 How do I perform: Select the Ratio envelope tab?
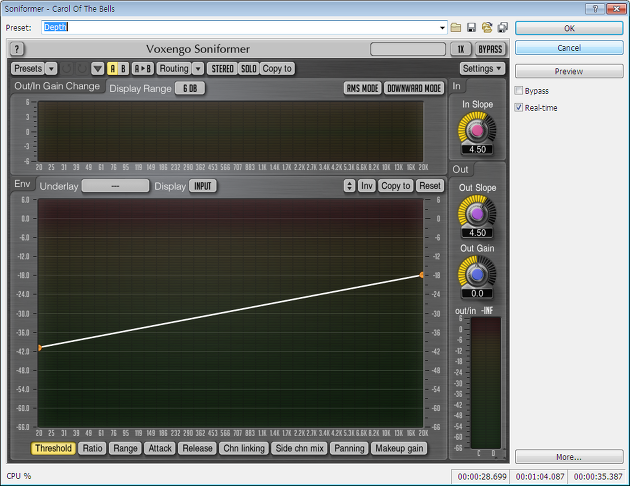pyautogui.click(x=92, y=448)
